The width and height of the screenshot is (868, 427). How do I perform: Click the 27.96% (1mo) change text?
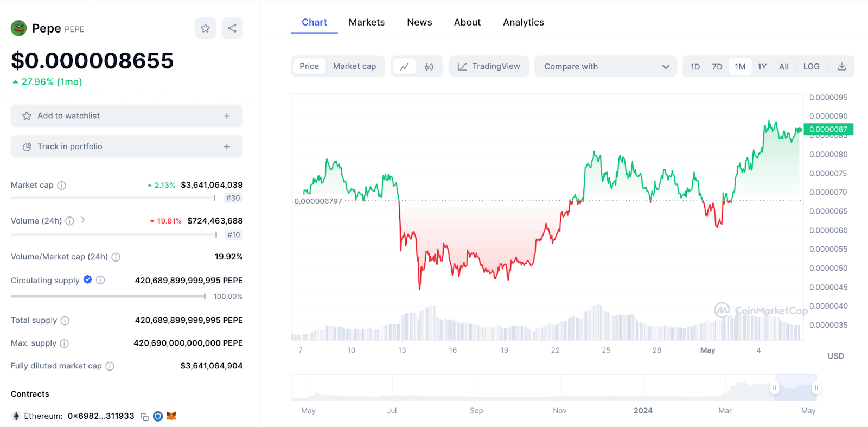pyautogui.click(x=52, y=82)
